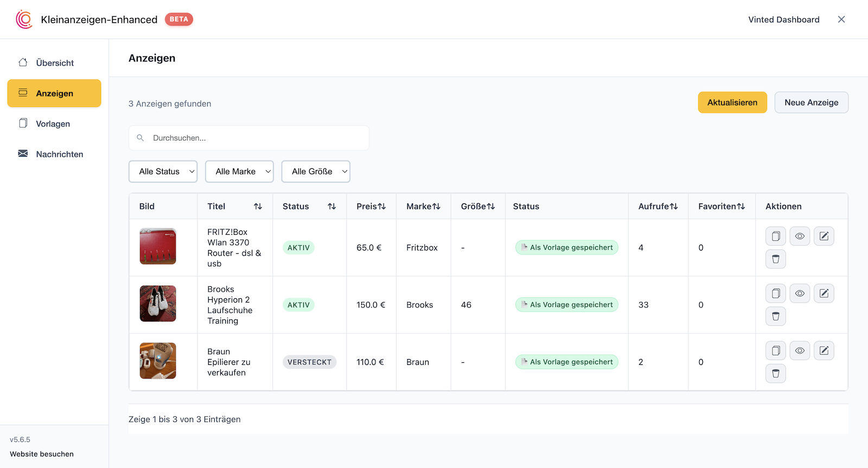This screenshot has width=868, height=468.
Task: Select the title 'Brooks Hyperion 2 Laufschuhe Training'
Action: pos(230,305)
